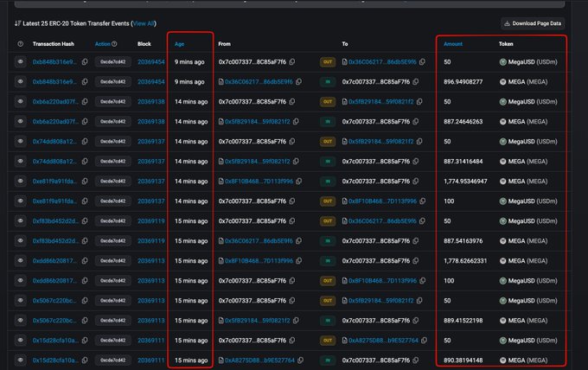Copy transaction hash in the 1,774.95346947 row

(85, 181)
